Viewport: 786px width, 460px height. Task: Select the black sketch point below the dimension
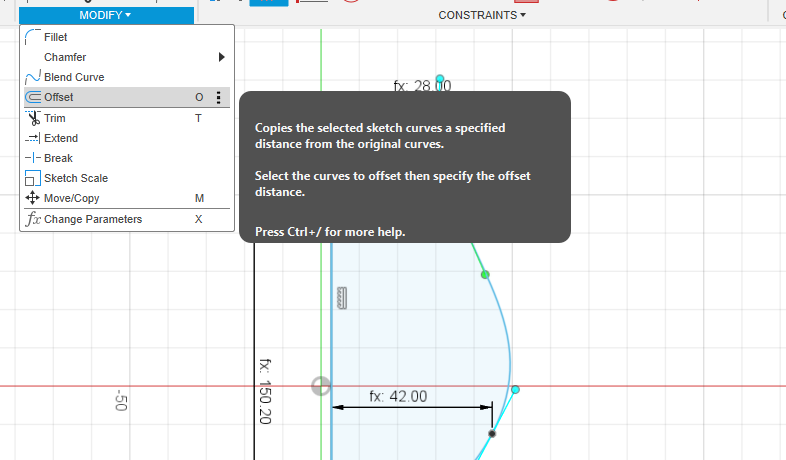[x=492, y=433]
